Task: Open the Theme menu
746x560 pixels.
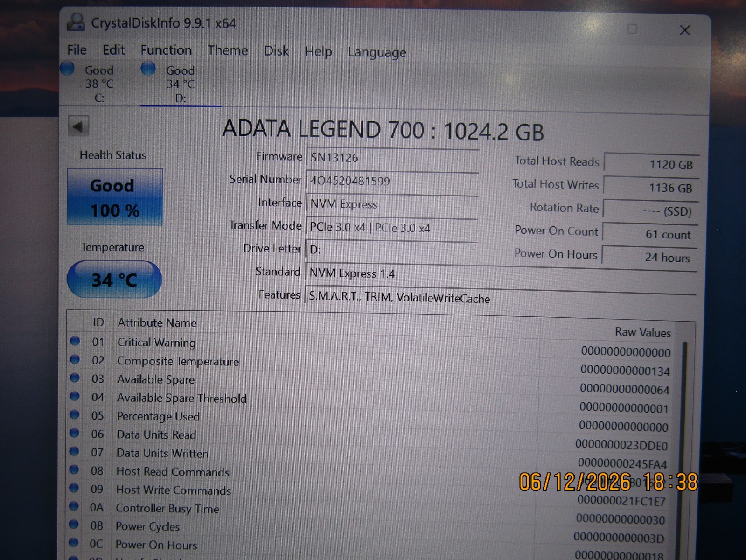Action: 228,50
